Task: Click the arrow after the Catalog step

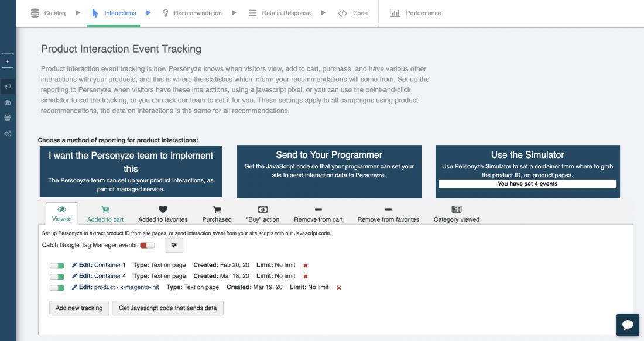Action: pyautogui.click(x=78, y=13)
